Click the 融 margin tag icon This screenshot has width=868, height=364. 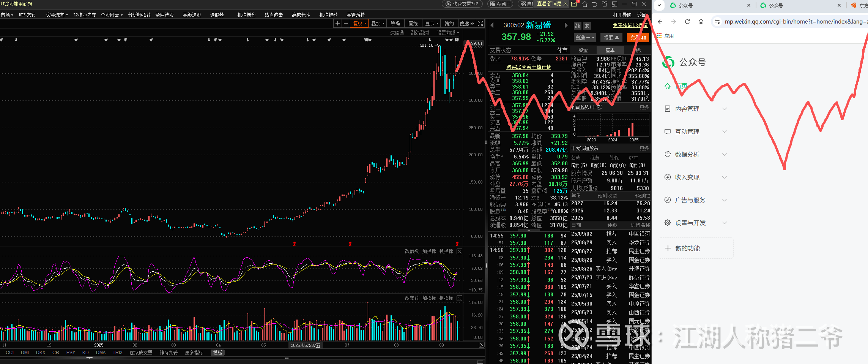[577, 26]
